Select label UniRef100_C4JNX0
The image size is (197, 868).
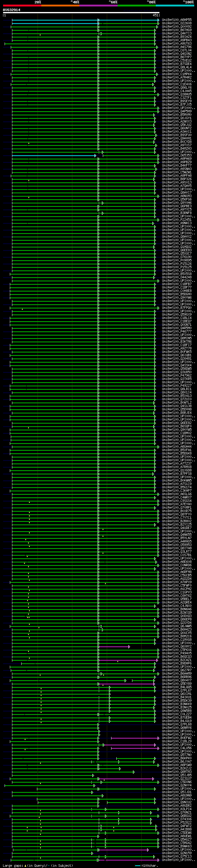177,606
